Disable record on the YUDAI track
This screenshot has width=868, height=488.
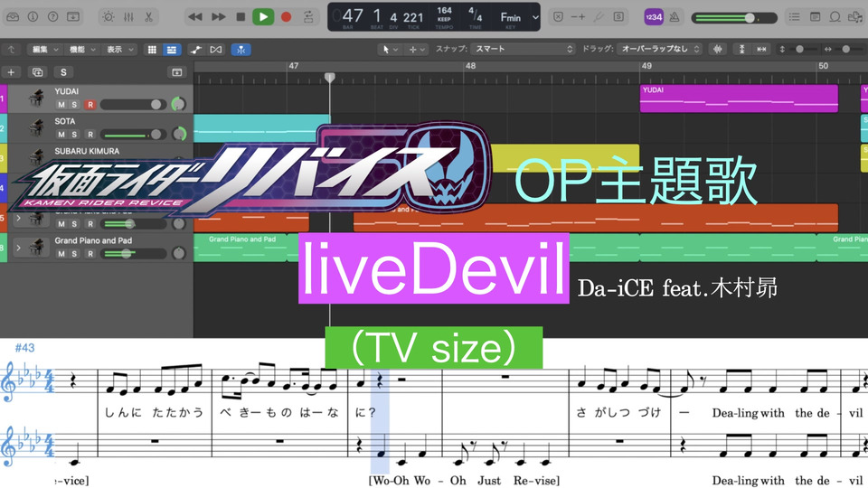click(90, 105)
